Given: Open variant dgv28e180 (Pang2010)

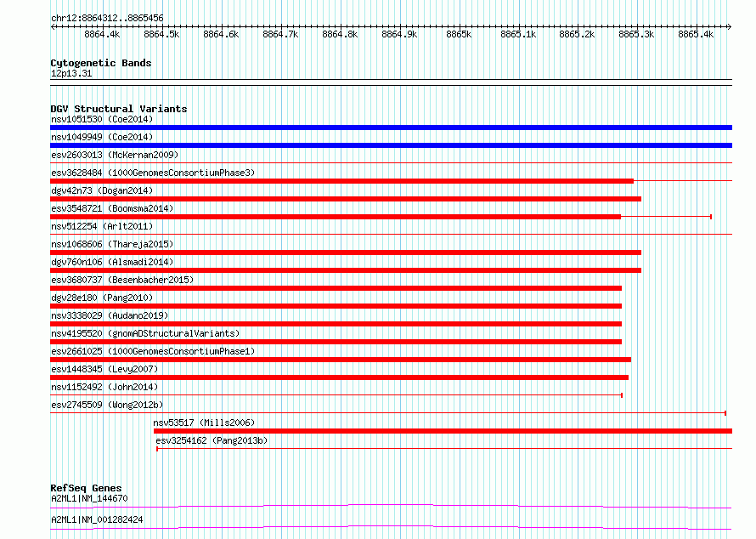Looking at the screenshot, I should coord(102,298).
